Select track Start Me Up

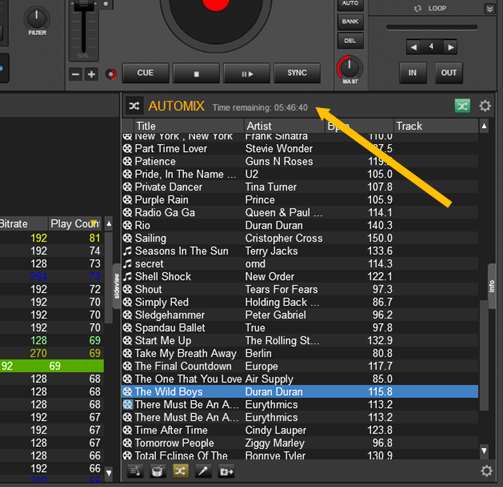click(x=300, y=341)
